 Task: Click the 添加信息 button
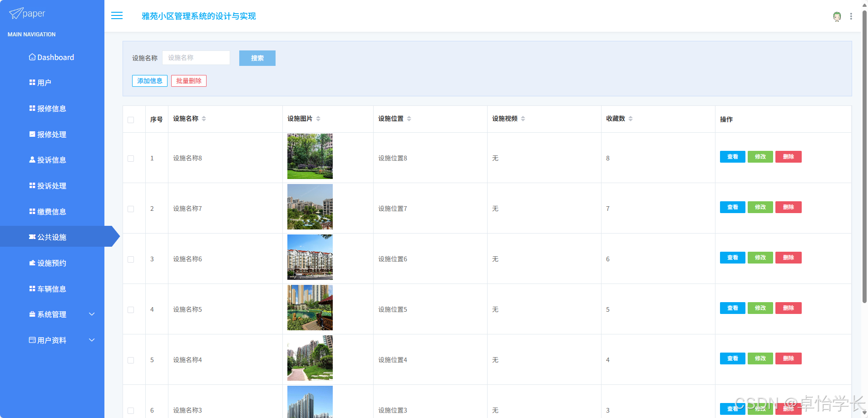150,81
